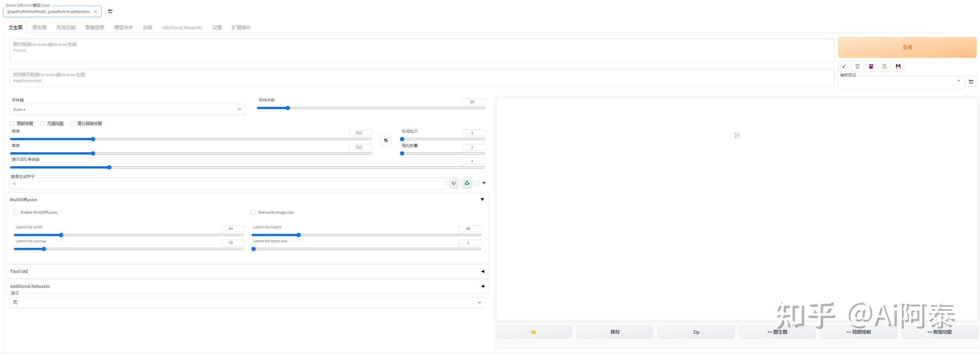
Task: Expand the Tiled VAE panel
Action: (482, 271)
